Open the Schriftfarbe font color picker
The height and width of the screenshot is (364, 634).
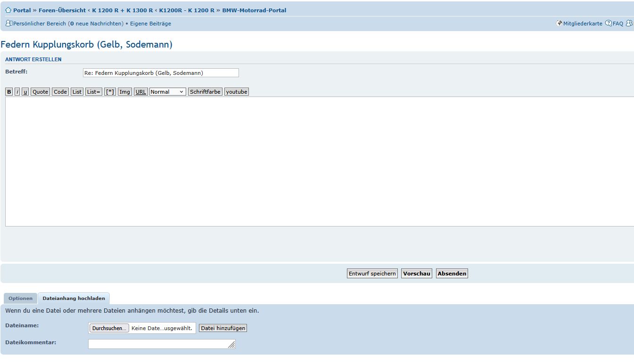click(x=205, y=92)
